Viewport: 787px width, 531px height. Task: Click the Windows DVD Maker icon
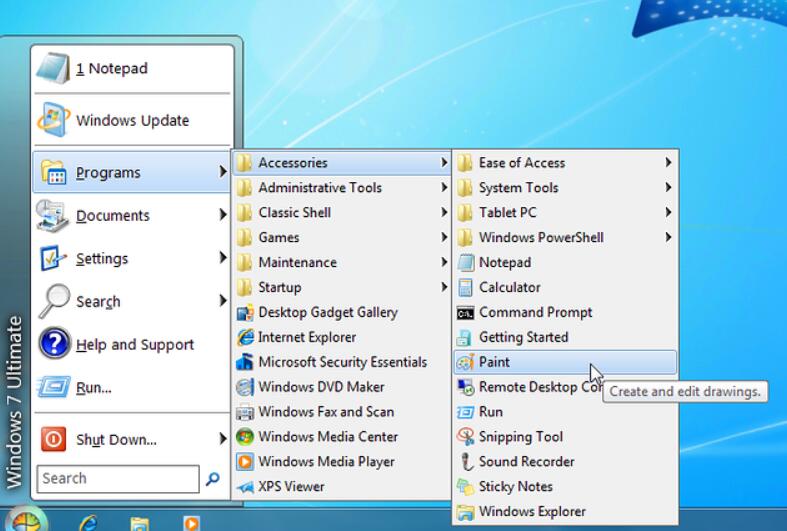click(245, 387)
